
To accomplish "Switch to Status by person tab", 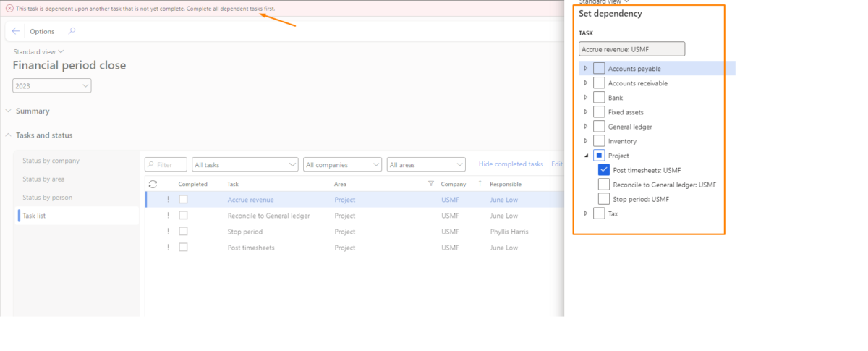I will 49,198.
